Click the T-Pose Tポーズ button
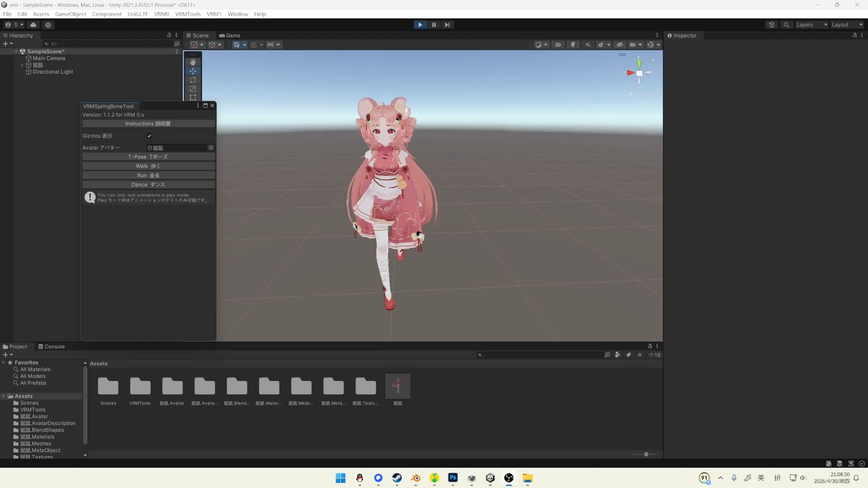868x488 pixels. click(148, 157)
